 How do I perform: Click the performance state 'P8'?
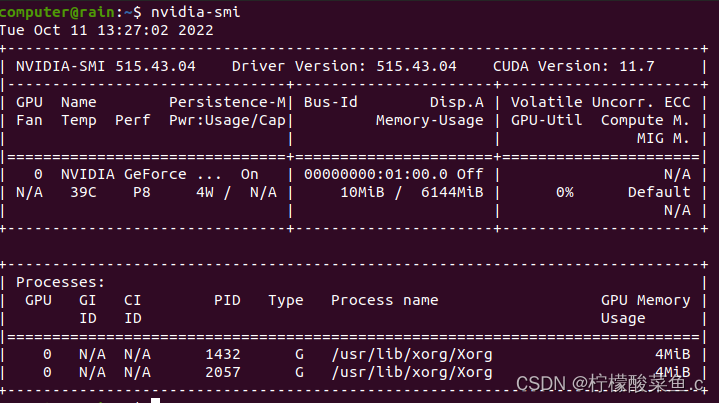pyautogui.click(x=142, y=193)
